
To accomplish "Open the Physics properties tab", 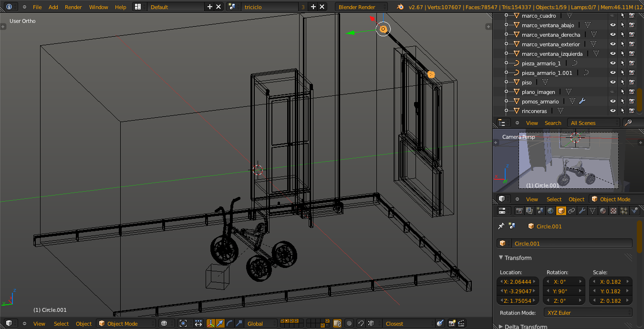I will pos(634,211).
